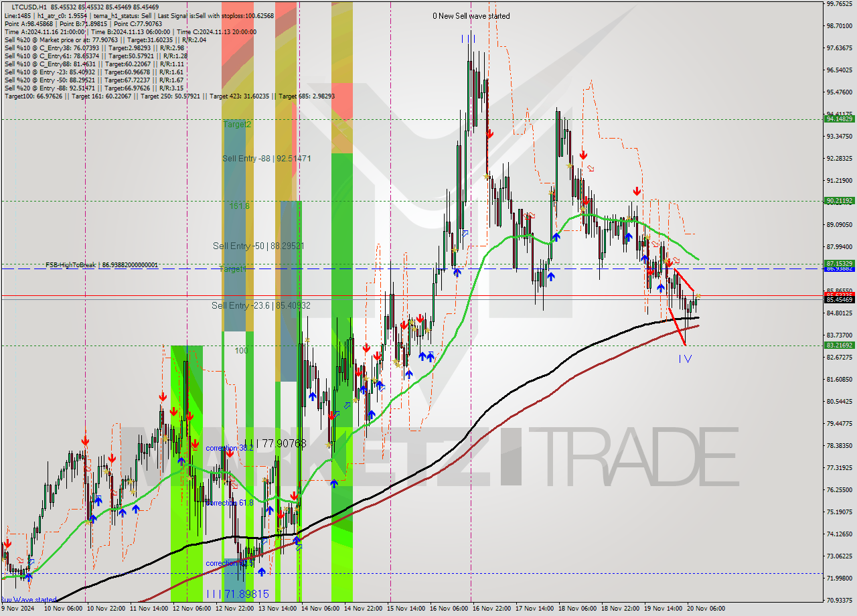Click price axis value 91.21900
Viewport: 857px width, 616px height.
coord(840,180)
